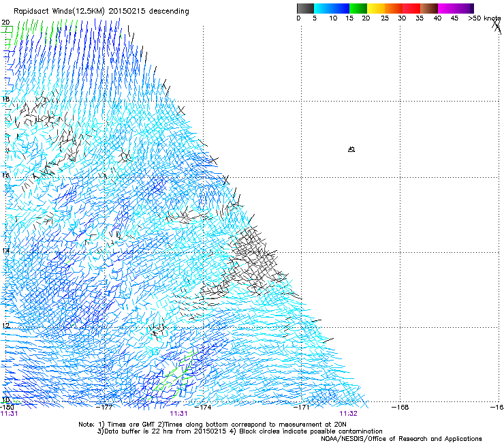Click the '-180' longitude axis label
The width and height of the screenshot is (504, 443).
point(7,407)
